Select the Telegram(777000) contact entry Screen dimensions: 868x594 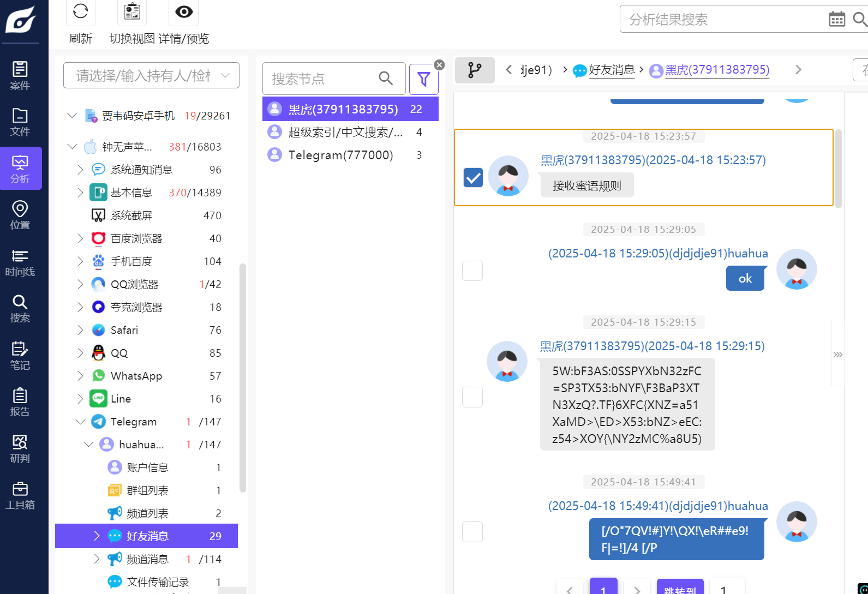tap(340, 155)
